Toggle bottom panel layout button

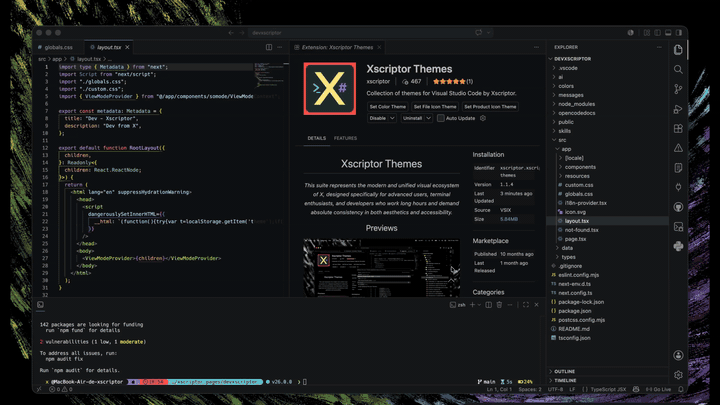pyautogui.click(x=668, y=33)
